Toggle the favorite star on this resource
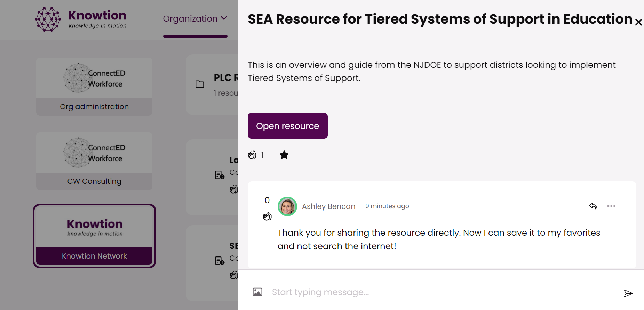The image size is (644, 310). coord(284,155)
